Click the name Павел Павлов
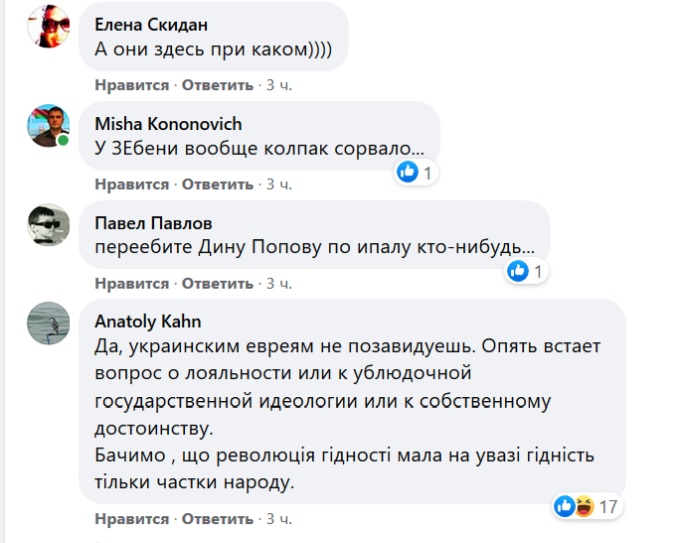 pos(152,223)
